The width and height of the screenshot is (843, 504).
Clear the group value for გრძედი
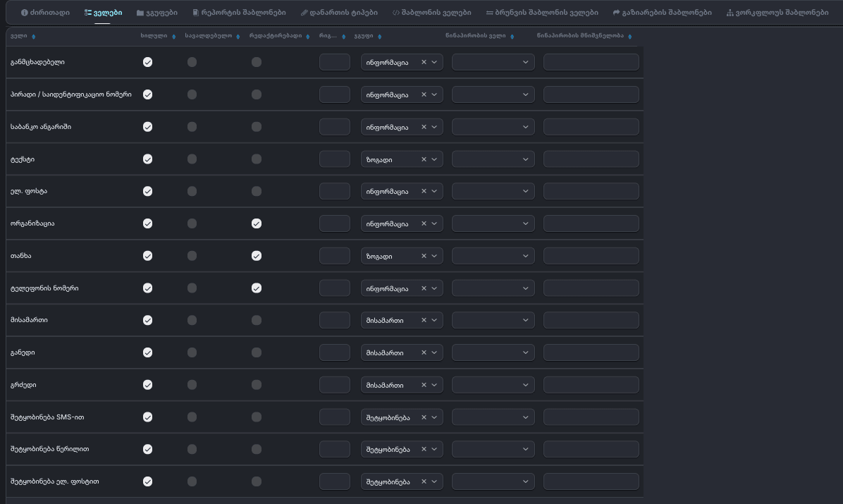coord(424,385)
